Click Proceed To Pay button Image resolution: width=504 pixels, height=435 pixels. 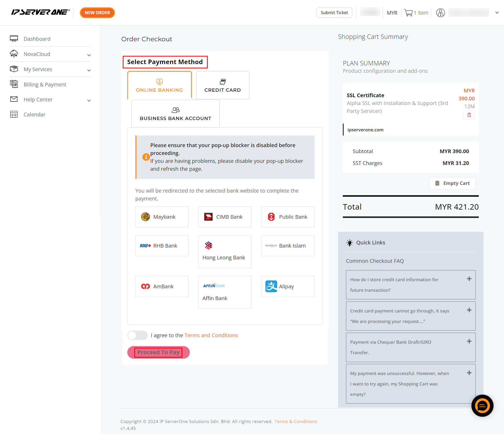159,353
